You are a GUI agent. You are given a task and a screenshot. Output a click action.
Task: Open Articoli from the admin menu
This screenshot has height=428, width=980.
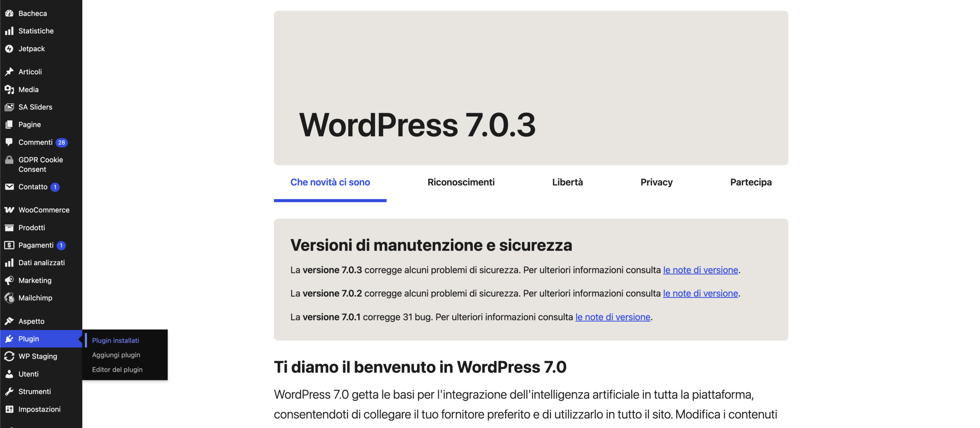(30, 72)
